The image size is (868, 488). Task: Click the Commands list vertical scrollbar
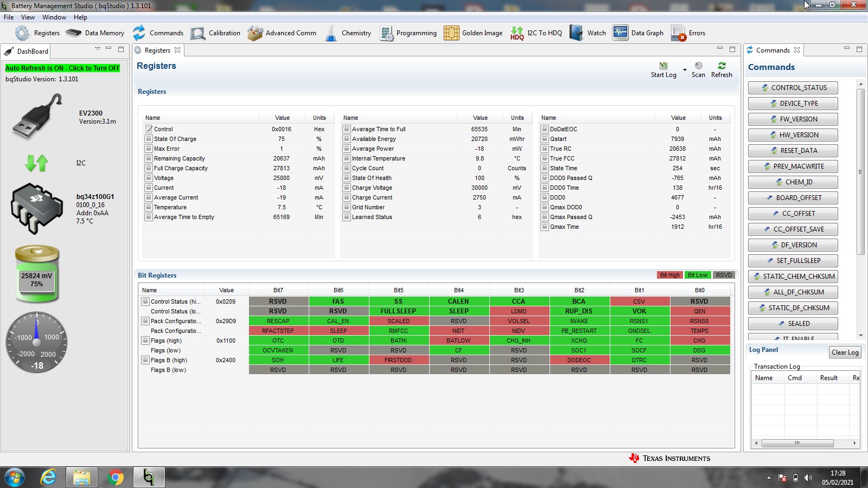pyautogui.click(x=860, y=172)
